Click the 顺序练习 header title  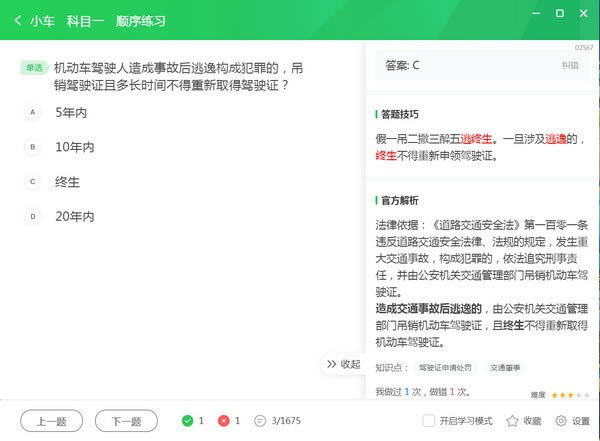tap(140, 21)
